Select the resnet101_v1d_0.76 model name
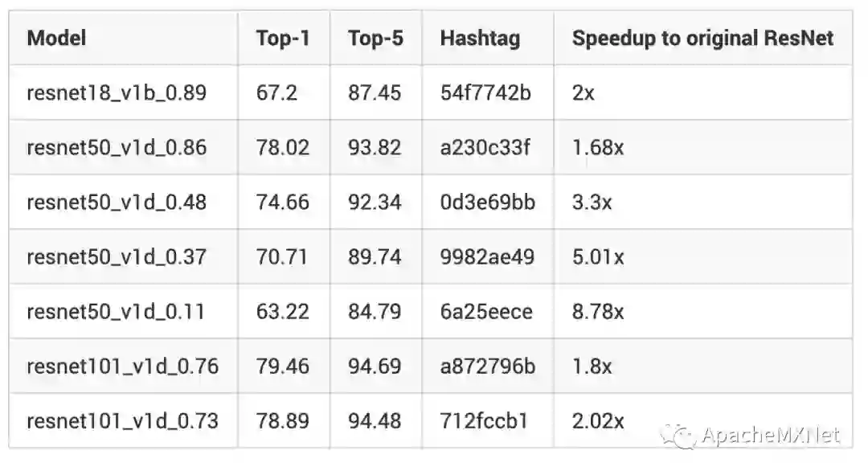 (122, 366)
